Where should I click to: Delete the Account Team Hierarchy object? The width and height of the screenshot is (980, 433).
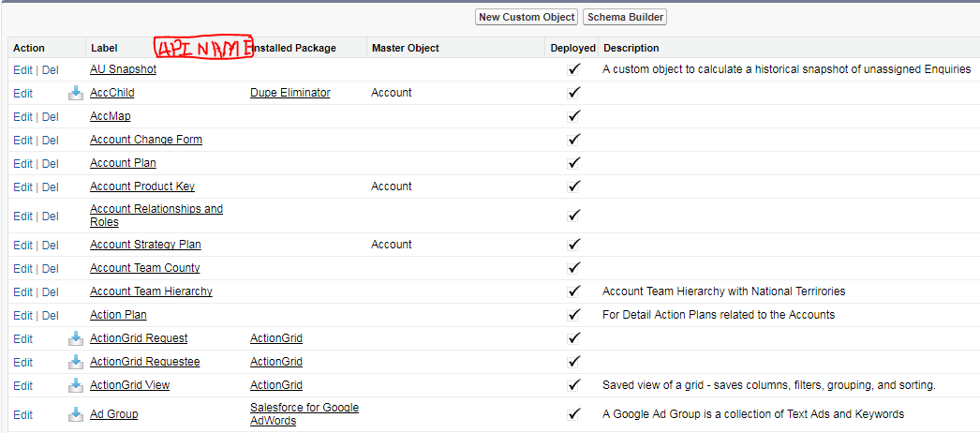pyautogui.click(x=50, y=291)
